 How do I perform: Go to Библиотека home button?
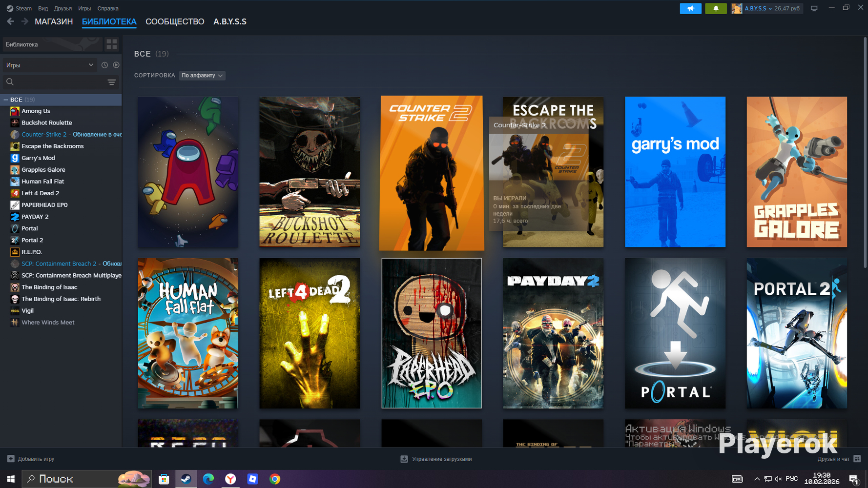pyautogui.click(x=53, y=44)
